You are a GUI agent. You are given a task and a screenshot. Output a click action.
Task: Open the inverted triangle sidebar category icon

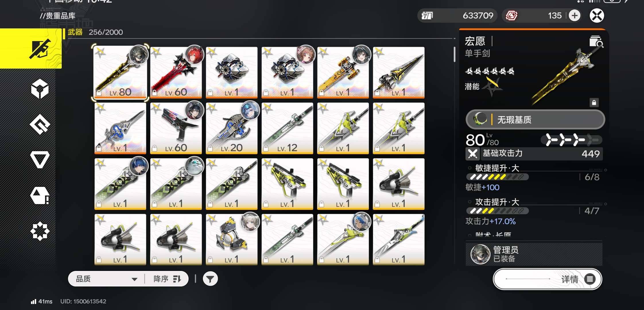(40, 159)
